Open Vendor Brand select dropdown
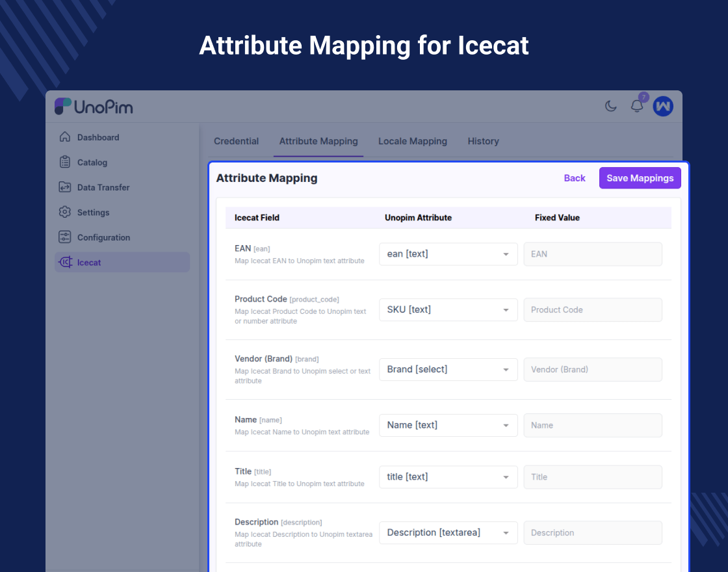Viewport: 728px width, 572px height. tap(448, 370)
